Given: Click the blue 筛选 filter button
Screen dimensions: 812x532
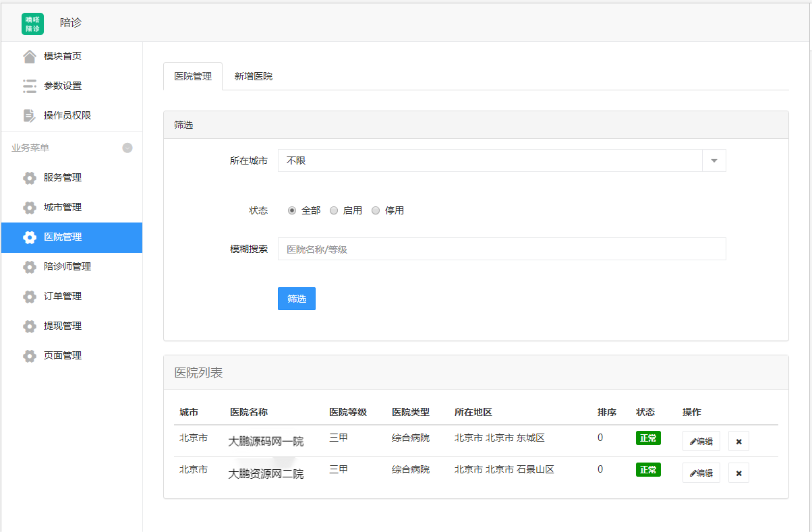Looking at the screenshot, I should (296, 299).
